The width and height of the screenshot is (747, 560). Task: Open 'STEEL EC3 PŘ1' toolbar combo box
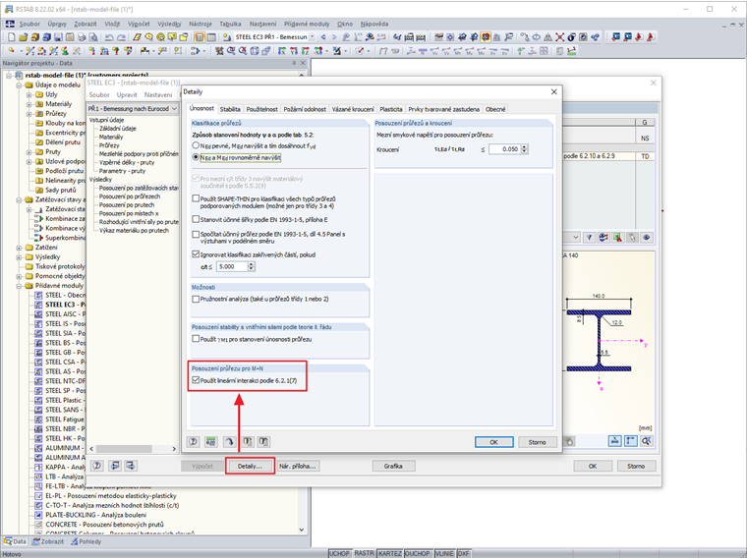click(x=312, y=36)
